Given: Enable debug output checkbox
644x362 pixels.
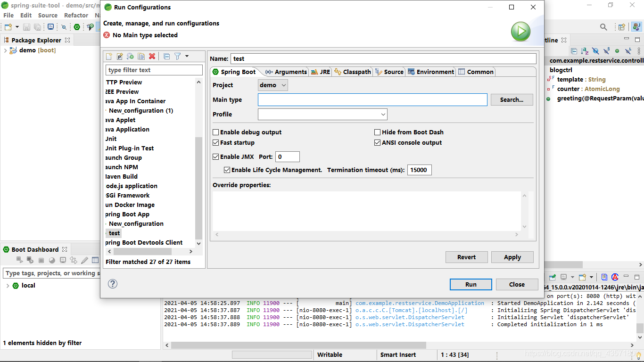Looking at the screenshot, I should tap(216, 132).
